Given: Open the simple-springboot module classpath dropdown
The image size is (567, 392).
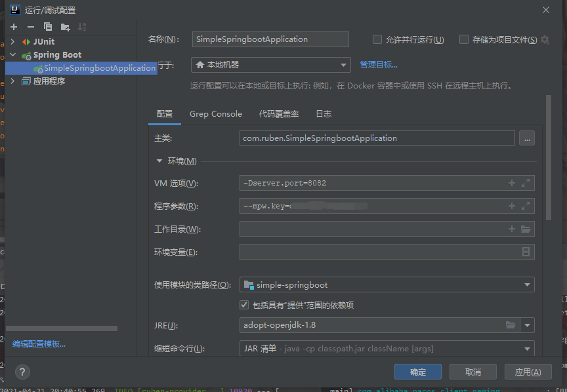Looking at the screenshot, I should (527, 285).
